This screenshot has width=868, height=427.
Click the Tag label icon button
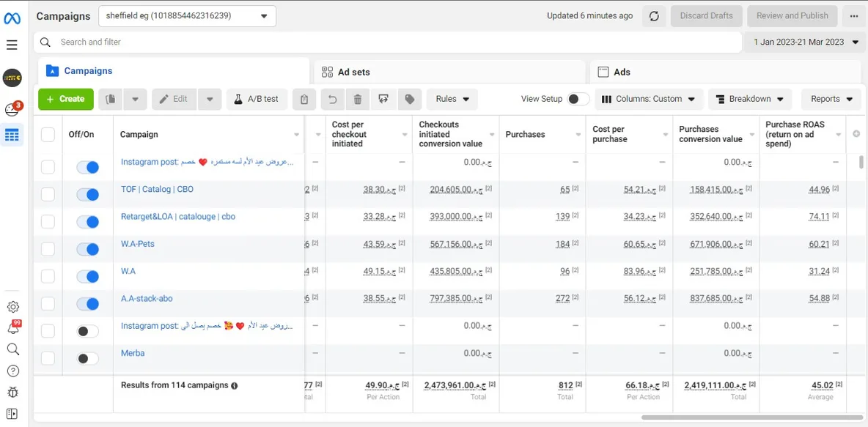pos(410,99)
